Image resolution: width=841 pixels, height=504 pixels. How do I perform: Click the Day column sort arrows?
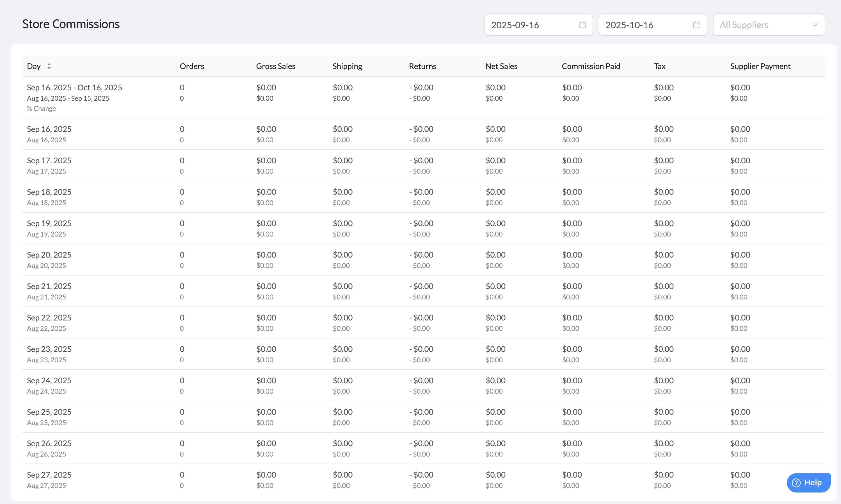tap(49, 66)
